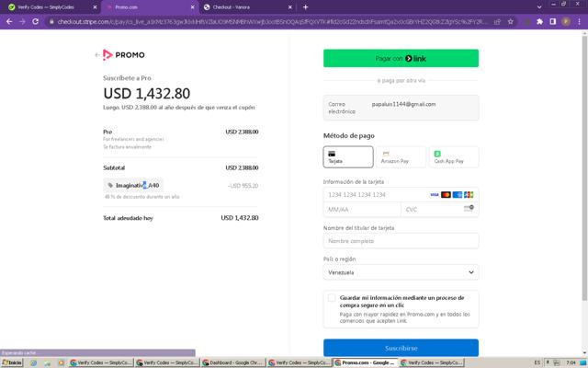Screen dimensions: 588x368
Task: Choose Cash App Pay as the payment method
Action: 454,157
